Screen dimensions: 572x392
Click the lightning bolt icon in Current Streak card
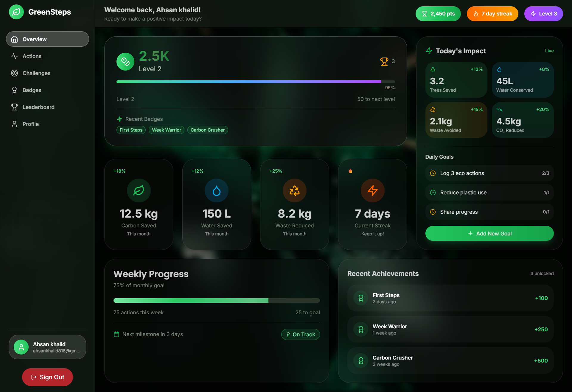372,190
